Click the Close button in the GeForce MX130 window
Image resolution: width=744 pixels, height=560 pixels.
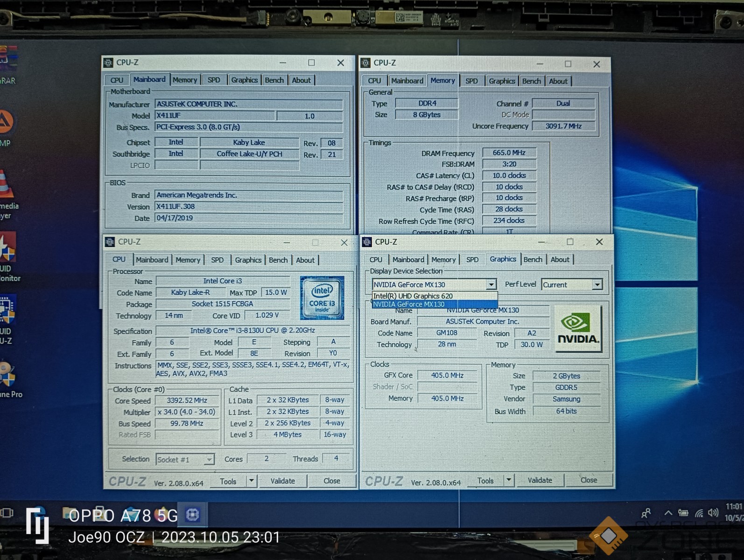(589, 480)
